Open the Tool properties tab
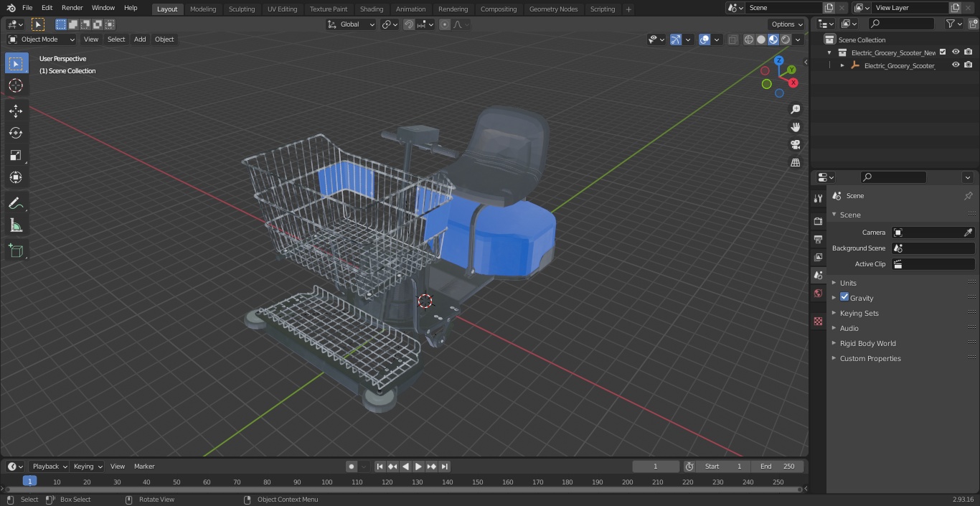 pos(818,198)
